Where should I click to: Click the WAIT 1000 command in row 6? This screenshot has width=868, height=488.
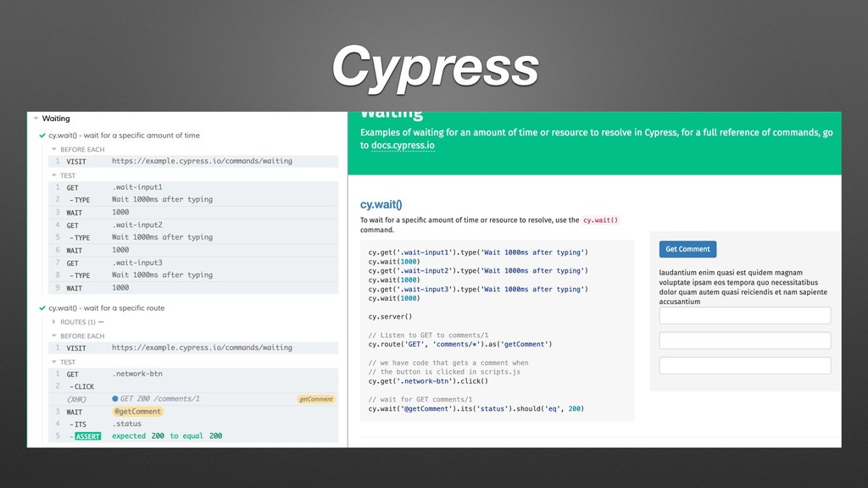193,250
